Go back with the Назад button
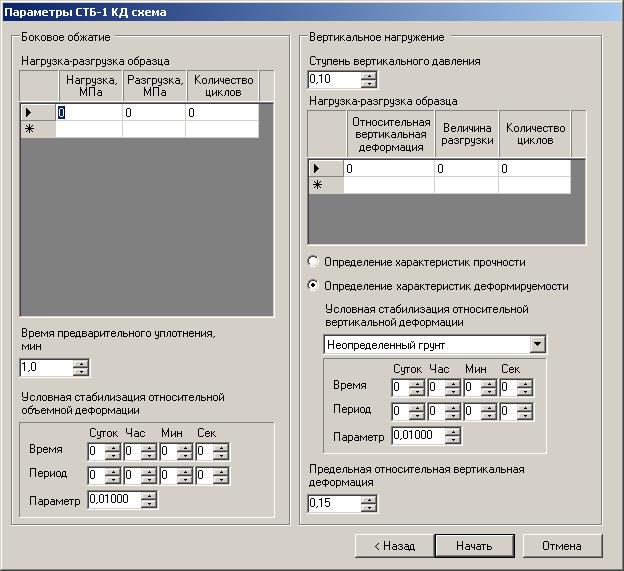This screenshot has width=624, height=571. click(394, 546)
